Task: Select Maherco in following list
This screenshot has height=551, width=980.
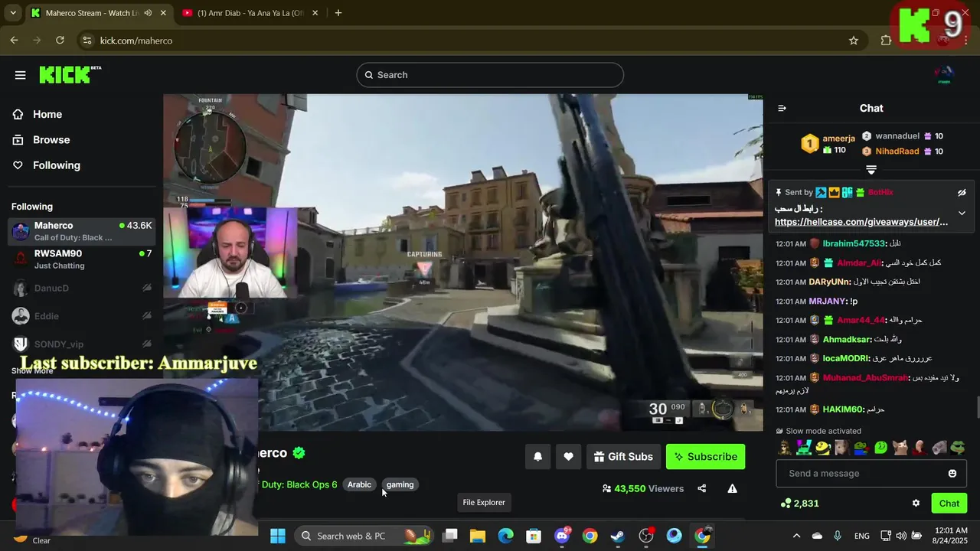Action: pyautogui.click(x=81, y=231)
